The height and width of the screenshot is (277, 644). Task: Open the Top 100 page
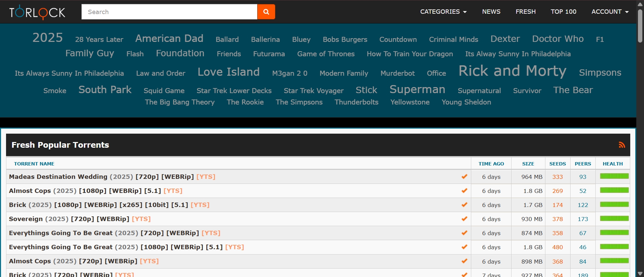pos(563,12)
